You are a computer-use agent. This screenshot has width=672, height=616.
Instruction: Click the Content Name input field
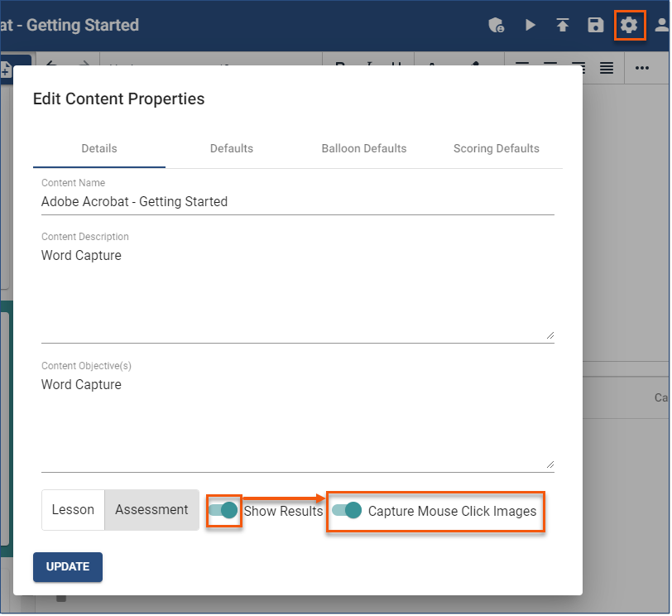coord(298,202)
